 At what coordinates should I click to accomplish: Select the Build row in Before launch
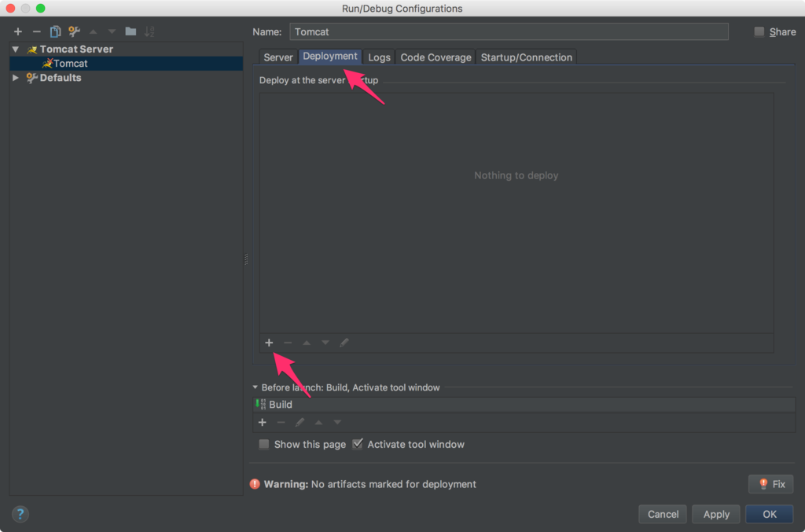click(x=524, y=405)
